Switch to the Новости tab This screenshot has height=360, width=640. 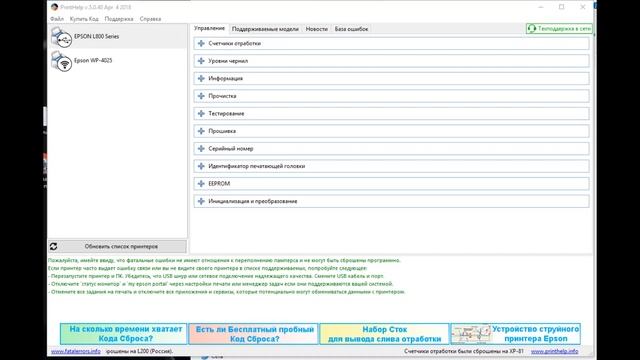[x=317, y=29]
